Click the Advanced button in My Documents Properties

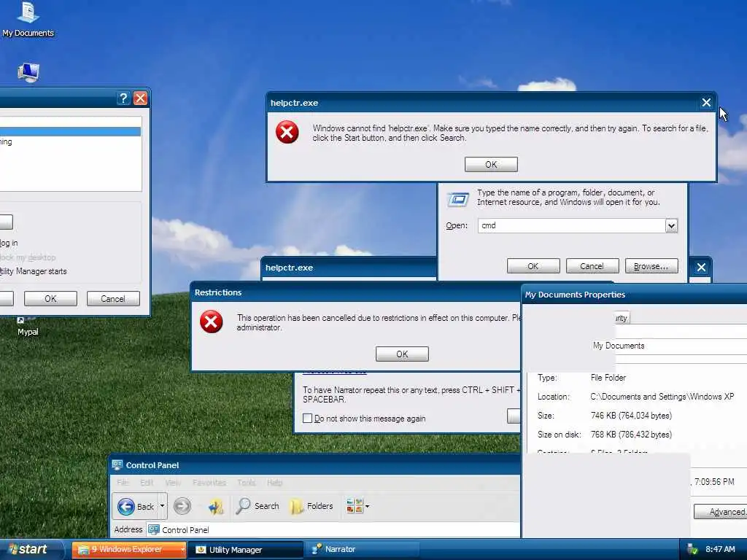point(720,512)
